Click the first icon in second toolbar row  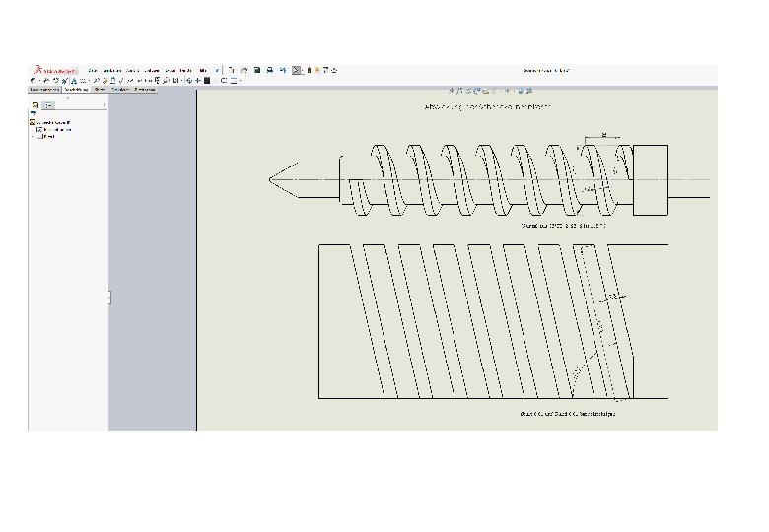(33, 81)
